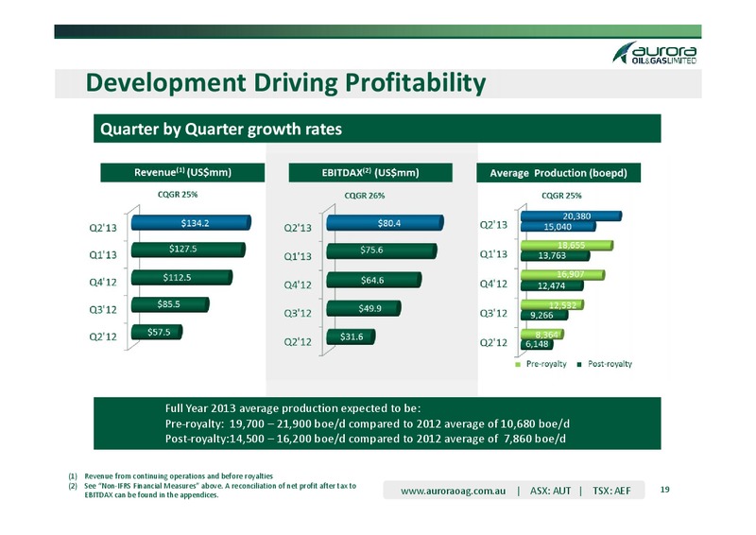This screenshot has width=756, height=535.
Task: Click the 6,148 post-royalty bar
Action: click(x=537, y=344)
